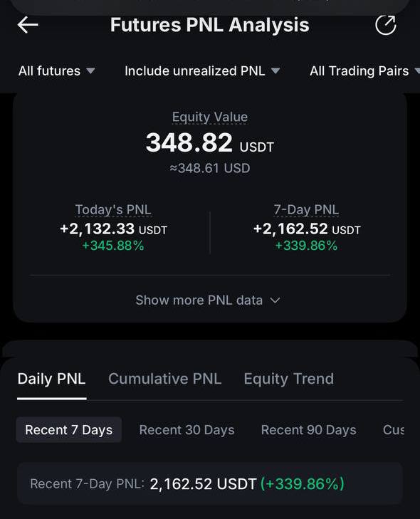Tap the 7-Day PNL label
This screenshot has height=519, width=420.
click(x=306, y=209)
